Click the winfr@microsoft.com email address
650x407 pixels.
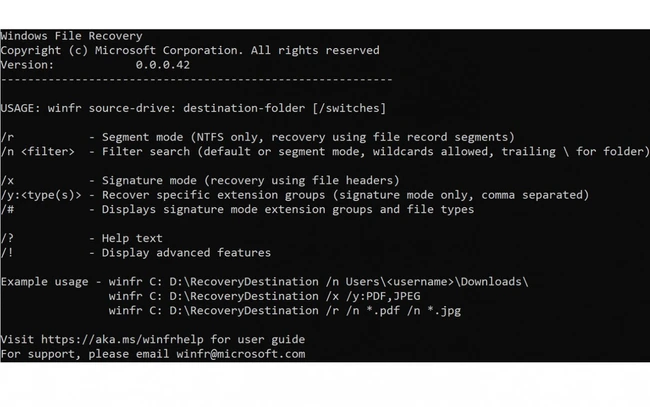coord(241,354)
